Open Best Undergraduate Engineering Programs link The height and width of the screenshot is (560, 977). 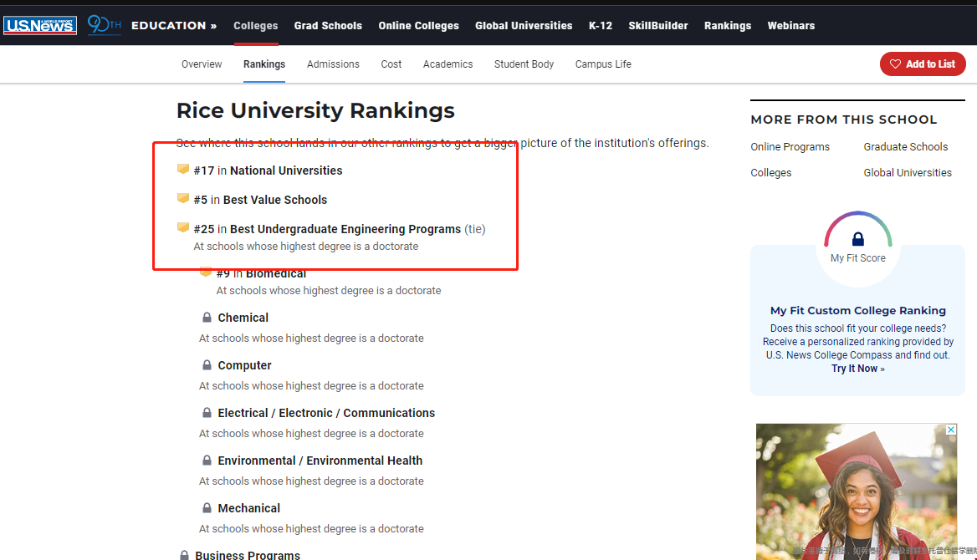point(345,229)
